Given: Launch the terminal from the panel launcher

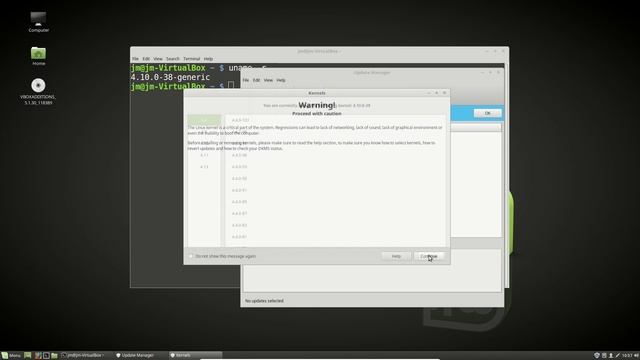Looking at the screenshot, I should click(x=46, y=356).
